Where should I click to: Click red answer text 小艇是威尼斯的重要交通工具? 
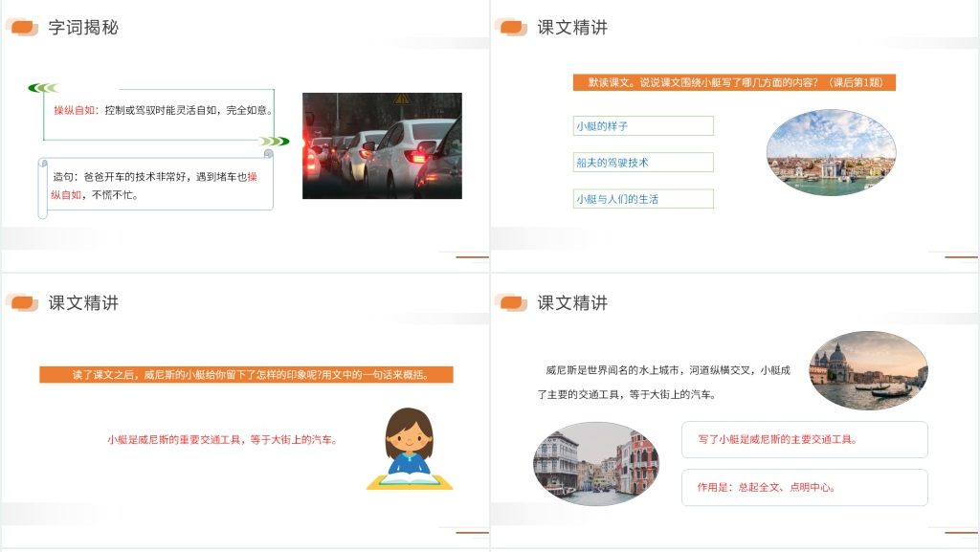pos(222,440)
